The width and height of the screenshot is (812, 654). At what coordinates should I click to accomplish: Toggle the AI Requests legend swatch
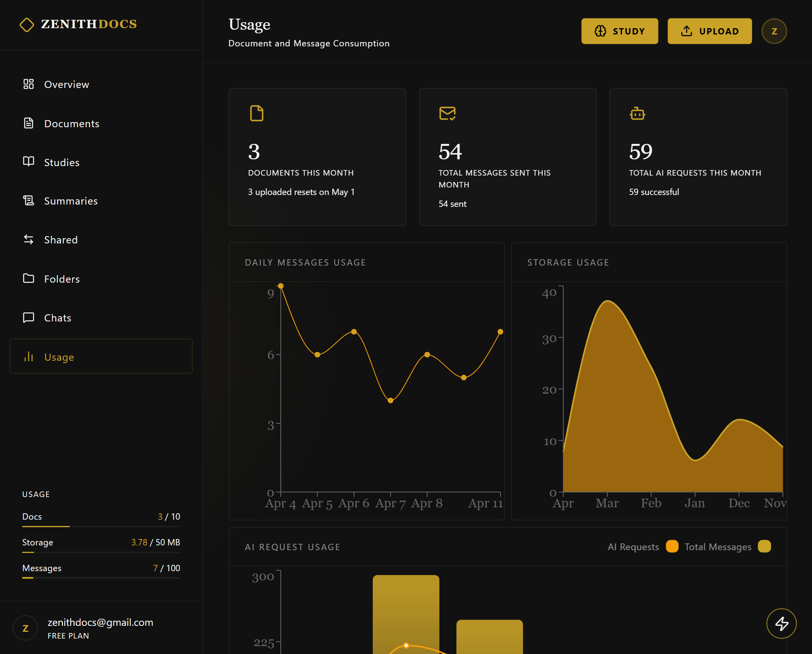point(672,547)
